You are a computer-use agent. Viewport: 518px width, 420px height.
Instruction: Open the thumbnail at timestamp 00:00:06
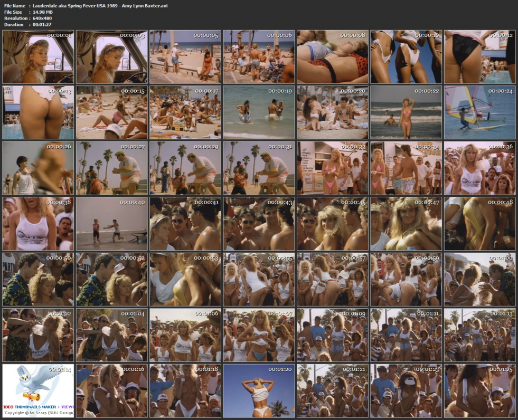[x=258, y=57]
